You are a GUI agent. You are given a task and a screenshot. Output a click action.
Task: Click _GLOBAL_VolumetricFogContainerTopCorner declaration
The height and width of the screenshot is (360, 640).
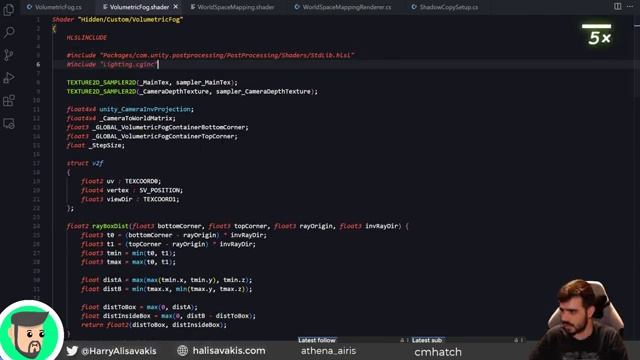point(152,136)
